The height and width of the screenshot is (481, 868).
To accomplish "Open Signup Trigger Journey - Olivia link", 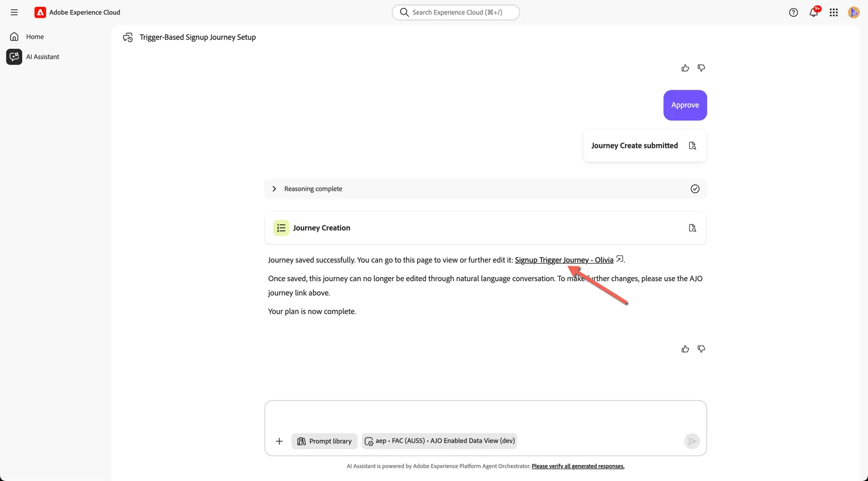I will pos(564,260).
